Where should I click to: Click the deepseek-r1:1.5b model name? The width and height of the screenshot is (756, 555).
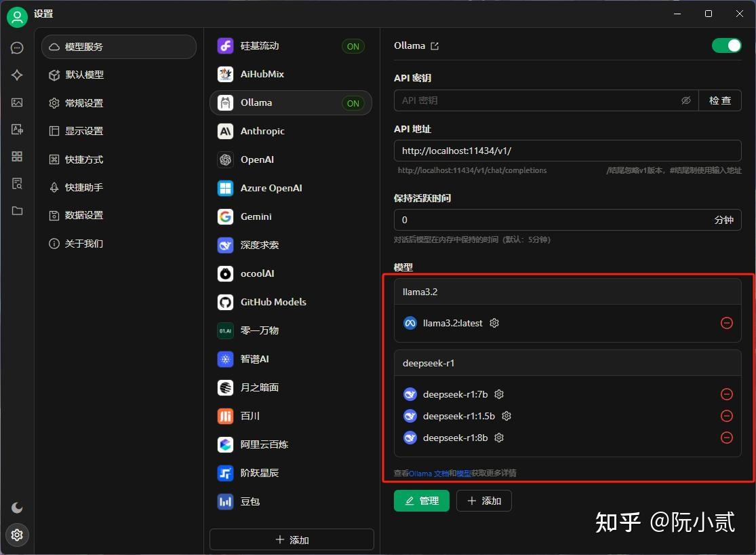click(x=459, y=416)
